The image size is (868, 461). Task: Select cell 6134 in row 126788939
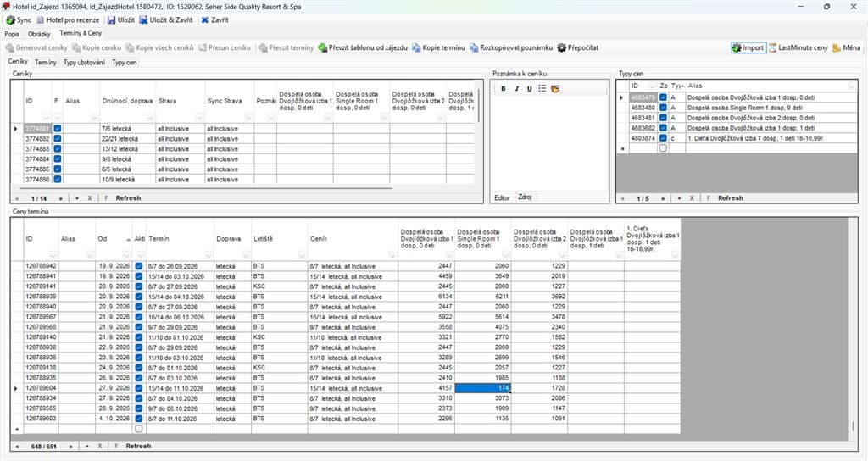pos(426,297)
